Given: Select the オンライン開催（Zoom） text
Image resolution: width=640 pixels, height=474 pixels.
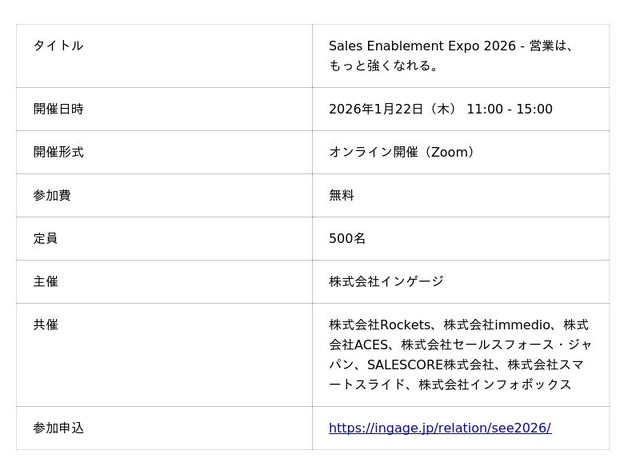Looking at the screenshot, I should [401, 152].
